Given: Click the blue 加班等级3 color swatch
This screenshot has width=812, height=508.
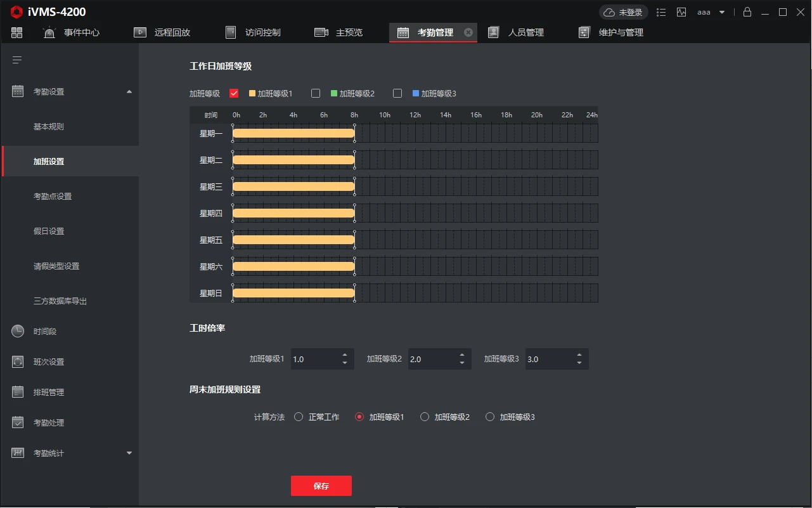Looking at the screenshot, I should pyautogui.click(x=416, y=93).
